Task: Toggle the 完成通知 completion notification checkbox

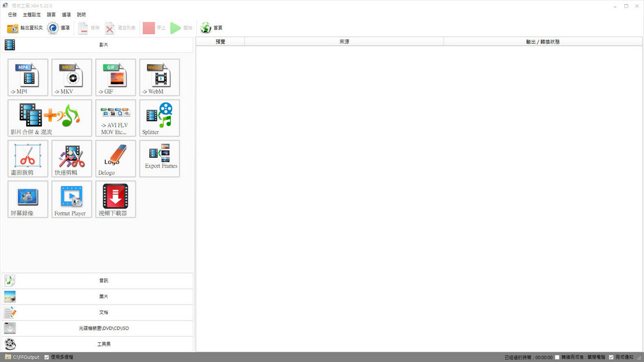Action: tap(611, 357)
